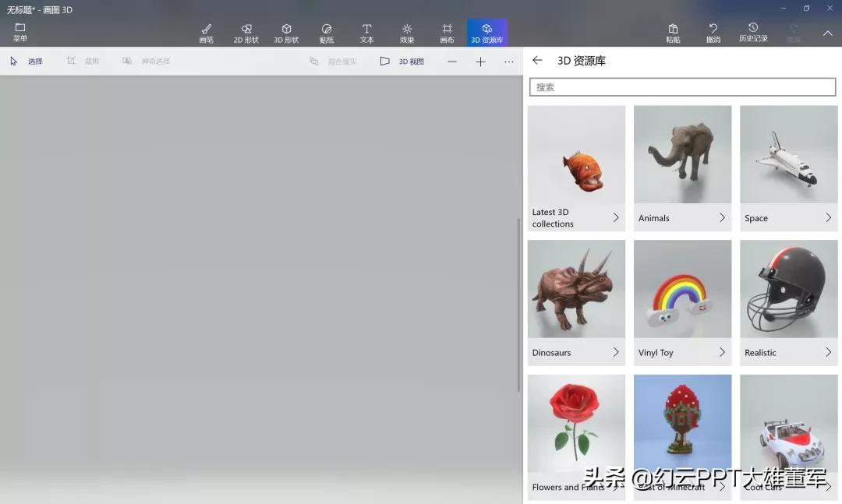
Task: Click the Paste (粘贴) icon
Action: click(x=673, y=32)
